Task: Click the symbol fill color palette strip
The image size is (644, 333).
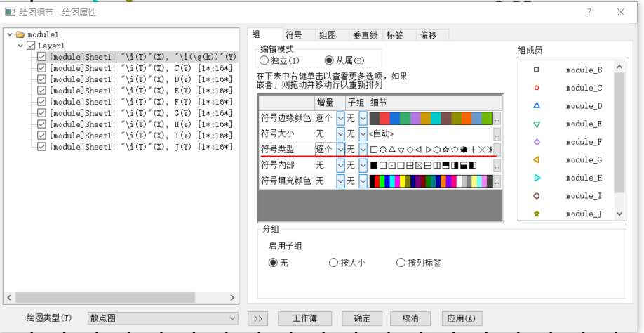Action: click(431, 181)
